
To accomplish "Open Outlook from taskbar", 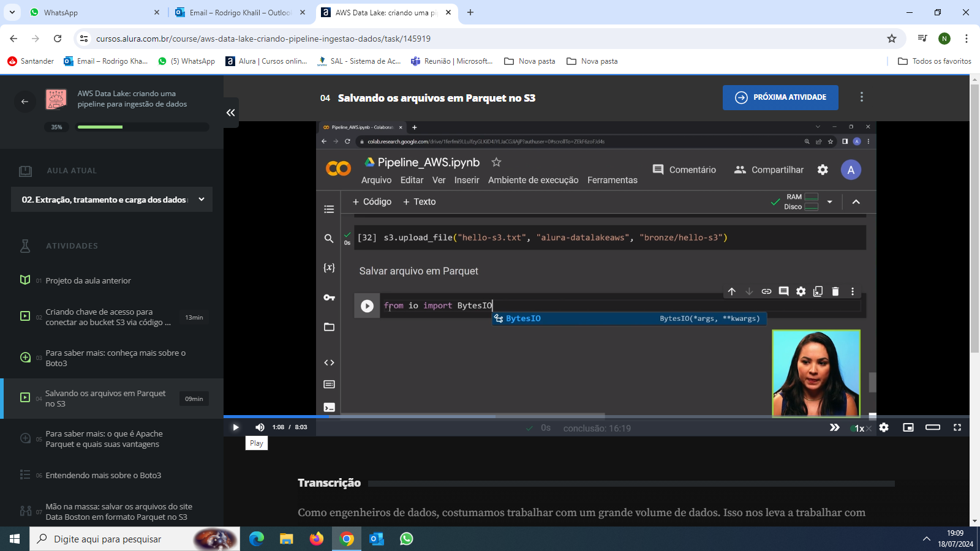I will (x=377, y=539).
